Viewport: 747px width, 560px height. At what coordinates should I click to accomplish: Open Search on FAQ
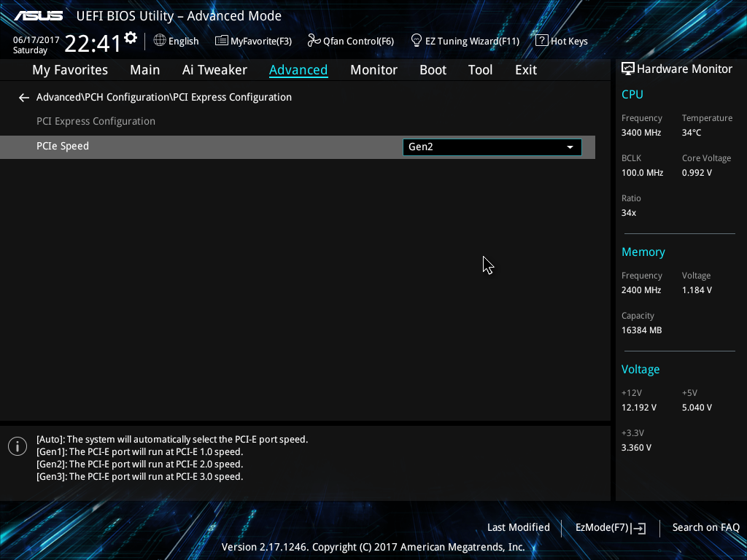(705, 528)
